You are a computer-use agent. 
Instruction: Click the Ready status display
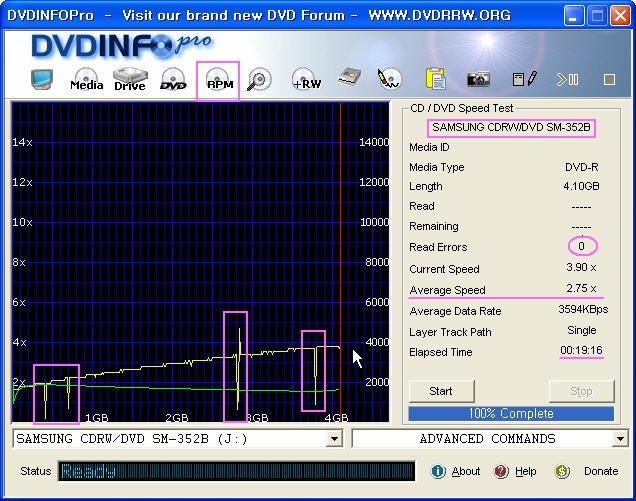pyautogui.click(x=236, y=471)
